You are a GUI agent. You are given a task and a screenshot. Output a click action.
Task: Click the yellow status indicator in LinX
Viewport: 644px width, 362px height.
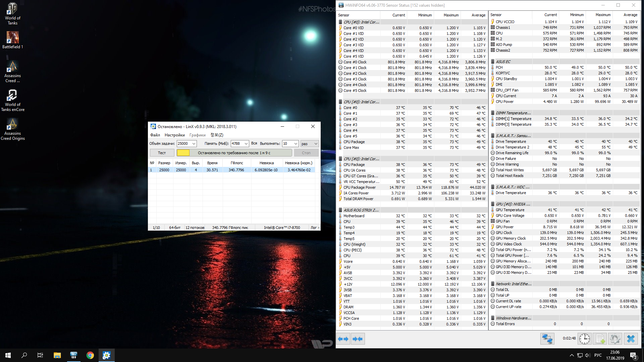point(183,153)
